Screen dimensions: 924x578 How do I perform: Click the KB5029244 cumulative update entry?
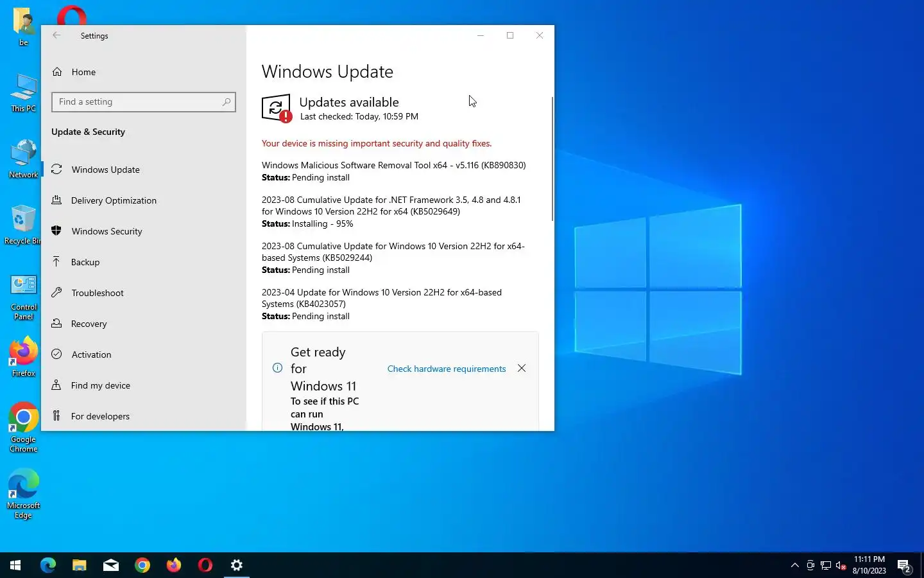coord(393,258)
